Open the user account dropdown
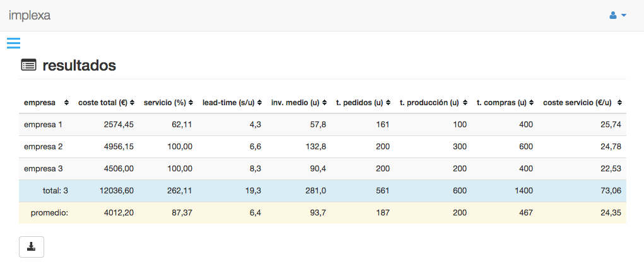The width and height of the screenshot is (644, 269). coord(618,15)
